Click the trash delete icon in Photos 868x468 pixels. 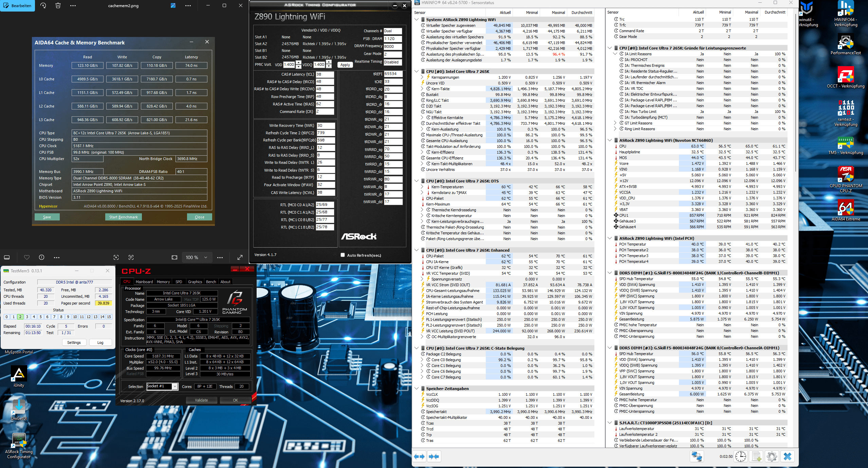click(58, 5)
